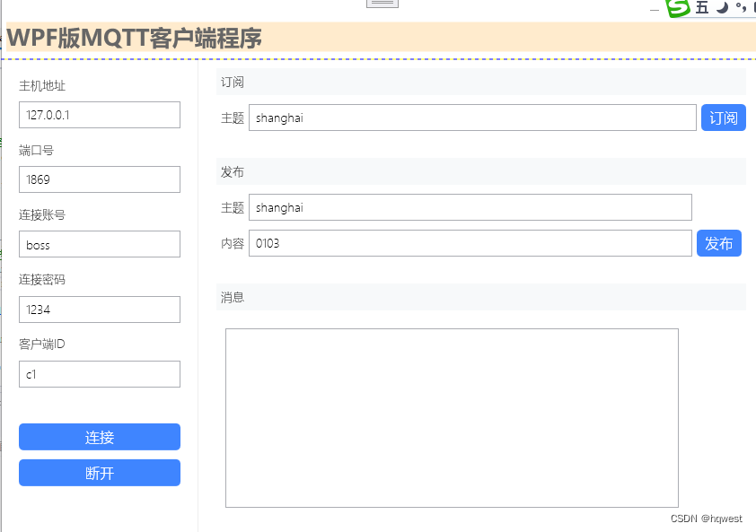The width and height of the screenshot is (756, 532).
Task: Click the CSDN @hqwest watermark link
Action: [706, 519]
